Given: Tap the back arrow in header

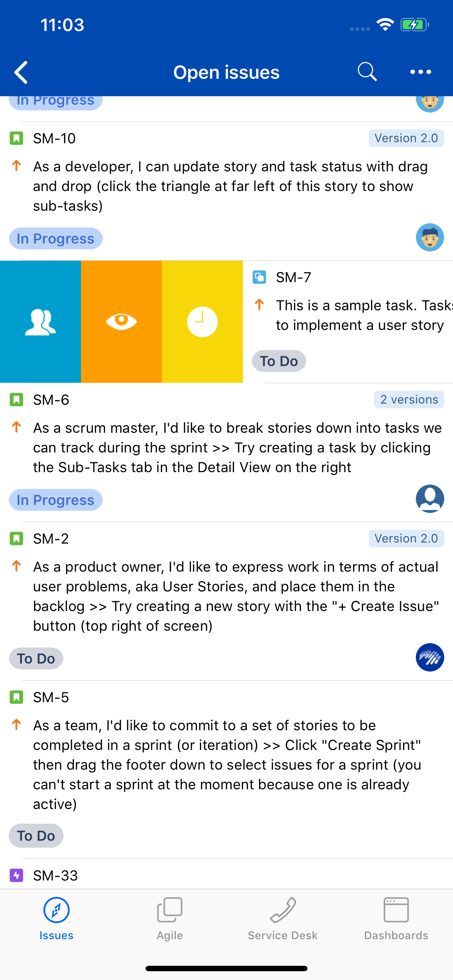Looking at the screenshot, I should (21, 72).
